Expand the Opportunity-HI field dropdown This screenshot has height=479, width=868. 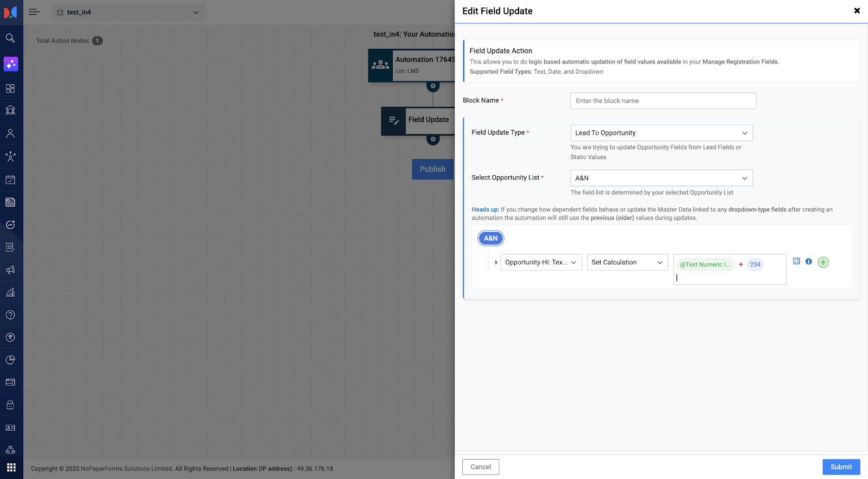point(540,263)
